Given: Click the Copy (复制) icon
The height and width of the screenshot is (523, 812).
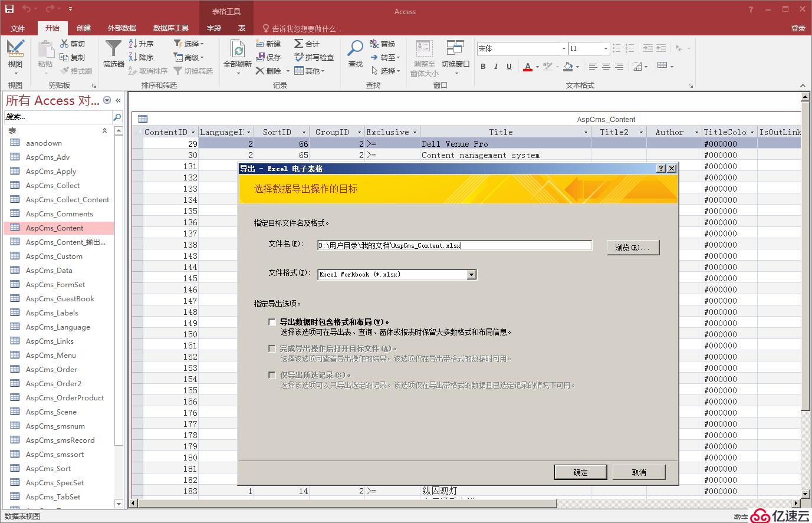Looking at the screenshot, I should (64, 57).
